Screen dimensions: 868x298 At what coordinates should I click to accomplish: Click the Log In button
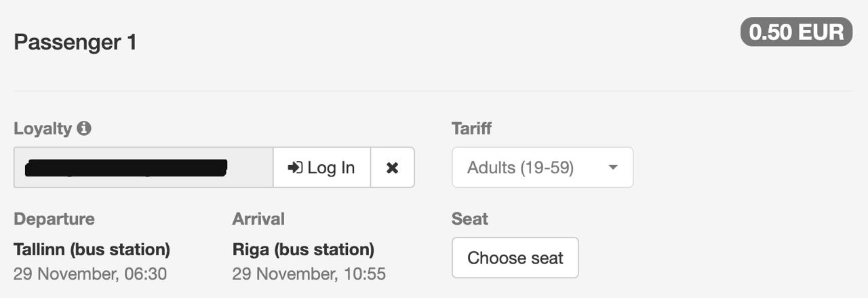pyautogui.click(x=321, y=168)
